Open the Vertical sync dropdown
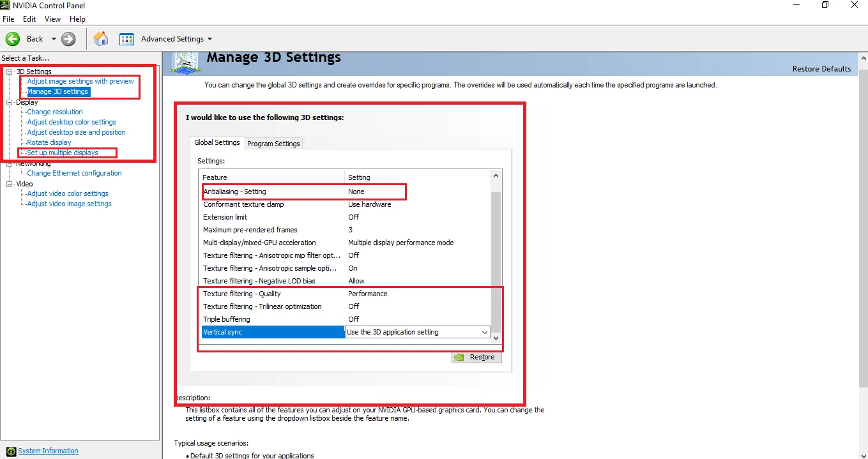Image resolution: width=868 pixels, height=459 pixels. 484,332
